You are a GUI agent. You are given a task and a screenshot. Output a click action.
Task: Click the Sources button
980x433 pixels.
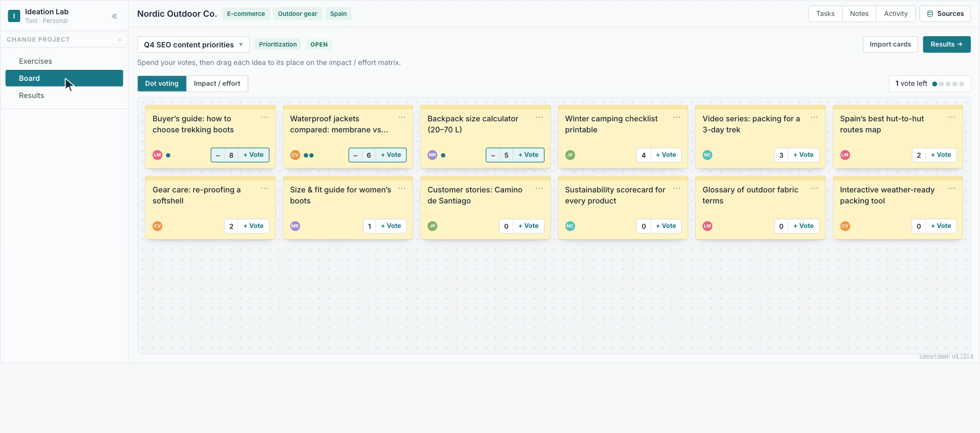945,14
